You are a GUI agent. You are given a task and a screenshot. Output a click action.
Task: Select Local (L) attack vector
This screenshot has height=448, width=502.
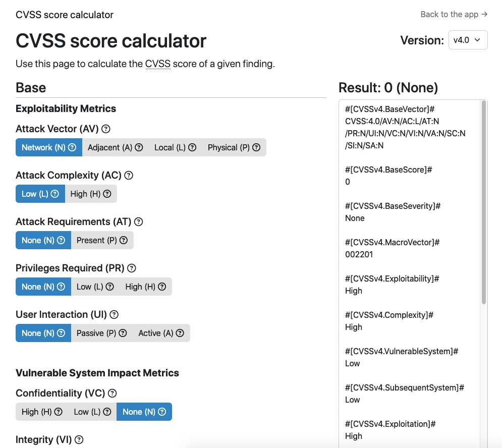pyautogui.click(x=175, y=147)
